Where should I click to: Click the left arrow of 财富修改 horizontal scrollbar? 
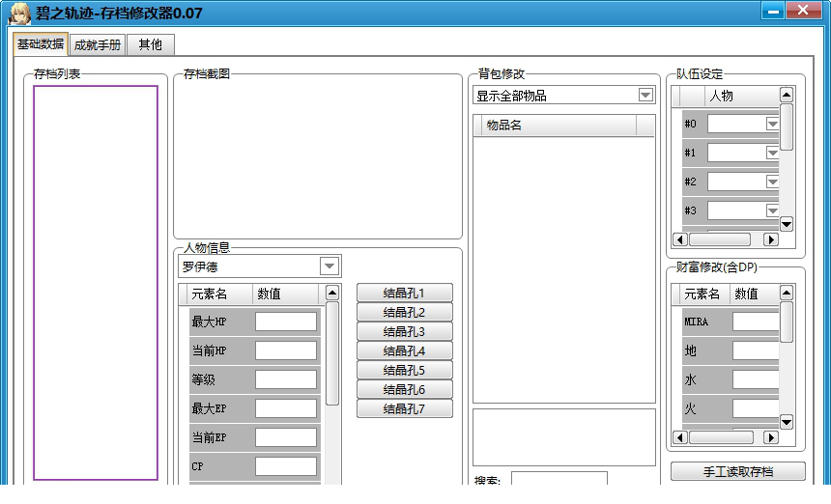[x=680, y=437]
